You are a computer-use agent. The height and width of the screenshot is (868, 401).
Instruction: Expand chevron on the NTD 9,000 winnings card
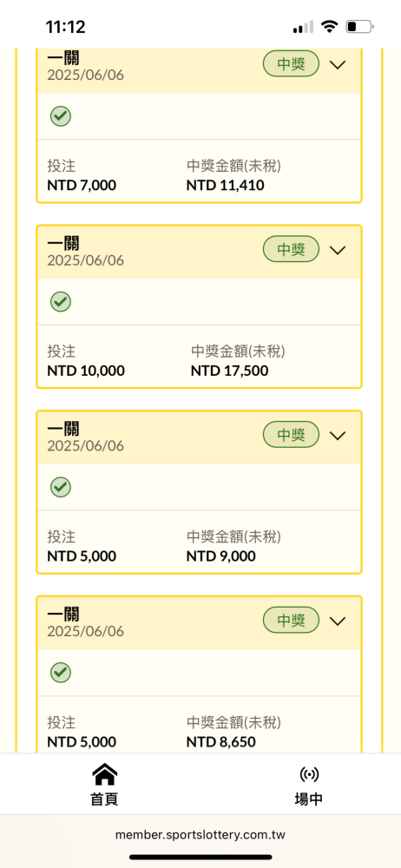click(338, 435)
